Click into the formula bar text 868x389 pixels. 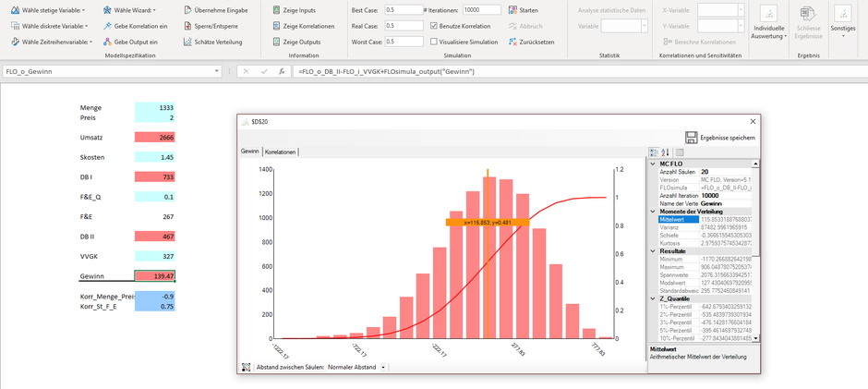(580, 71)
